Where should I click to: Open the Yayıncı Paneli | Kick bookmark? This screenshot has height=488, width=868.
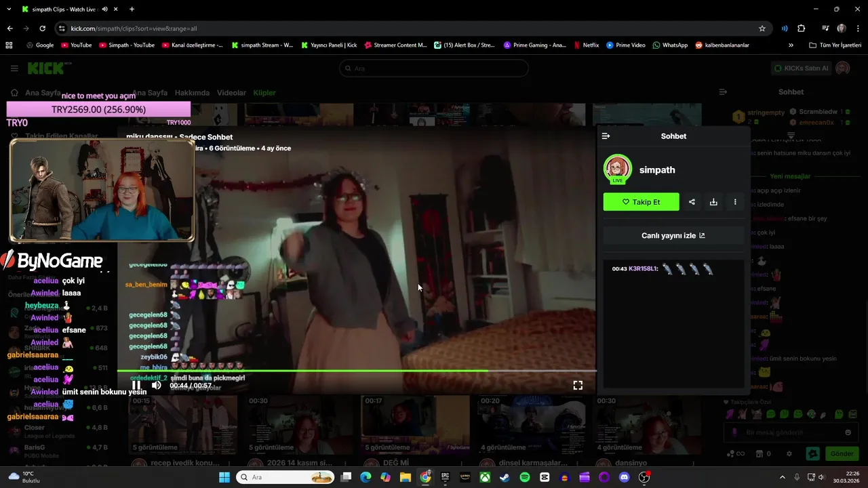click(x=328, y=45)
